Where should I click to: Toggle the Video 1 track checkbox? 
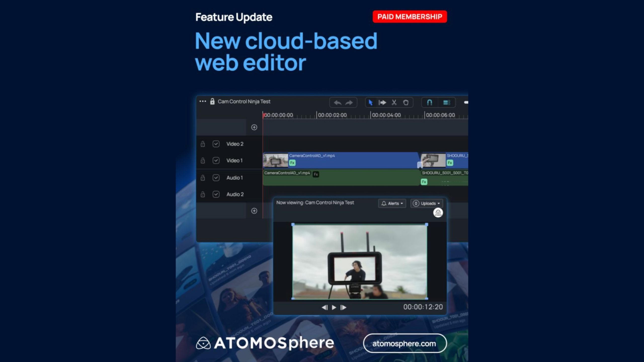coord(216,160)
